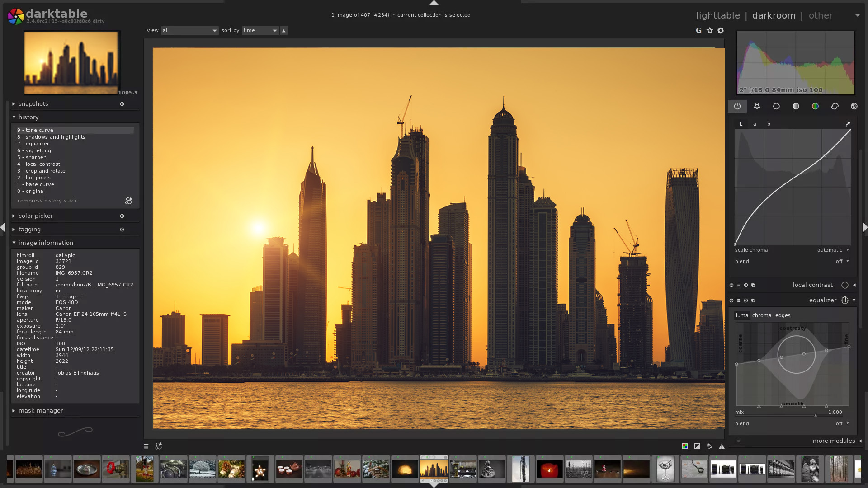868x488 pixels.
Task: Switch to the lighttable view
Action: pos(718,15)
